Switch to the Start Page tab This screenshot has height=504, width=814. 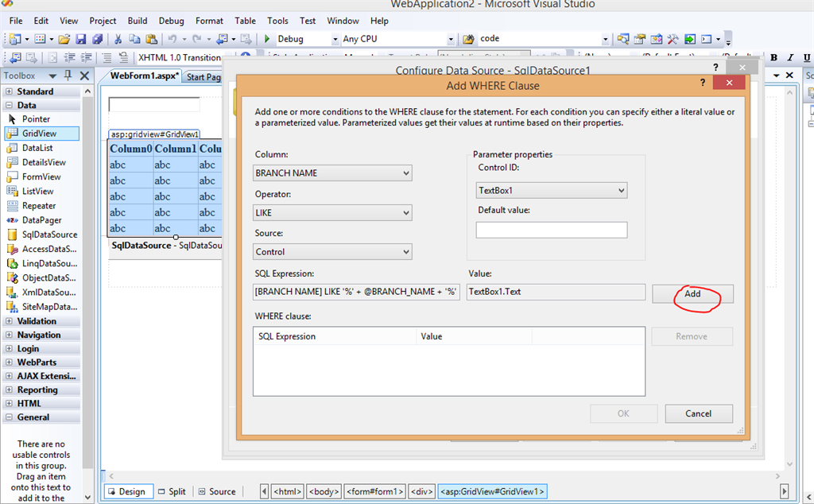203,77
